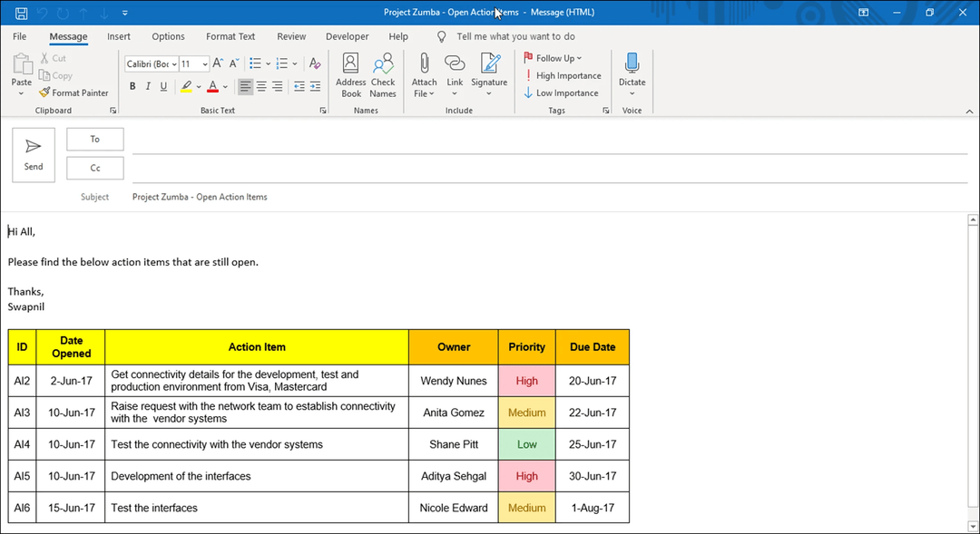Start Dictate with the microphone icon
Image resolution: width=980 pixels, height=534 pixels.
(632, 63)
